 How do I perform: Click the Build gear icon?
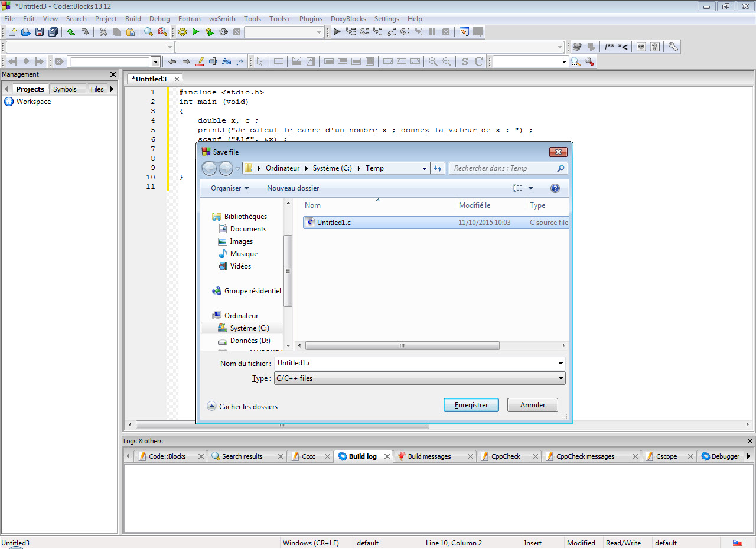tap(182, 32)
